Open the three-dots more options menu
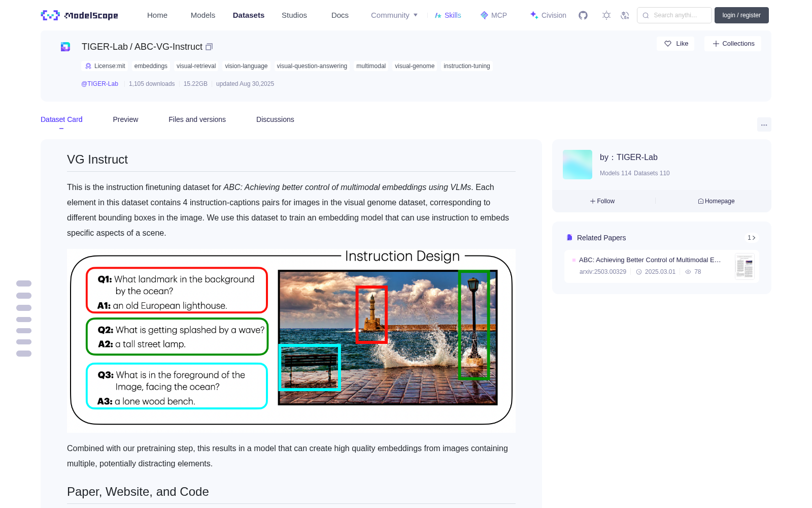 (764, 124)
